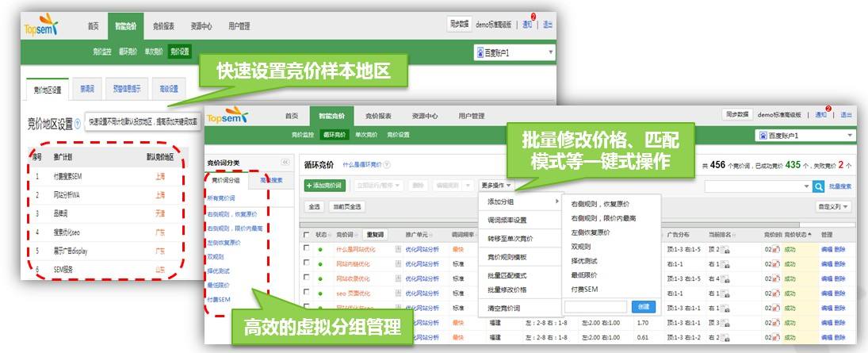Open 竞价报表 in front window navigation
The height and width of the screenshot is (353, 868).
coord(378,116)
